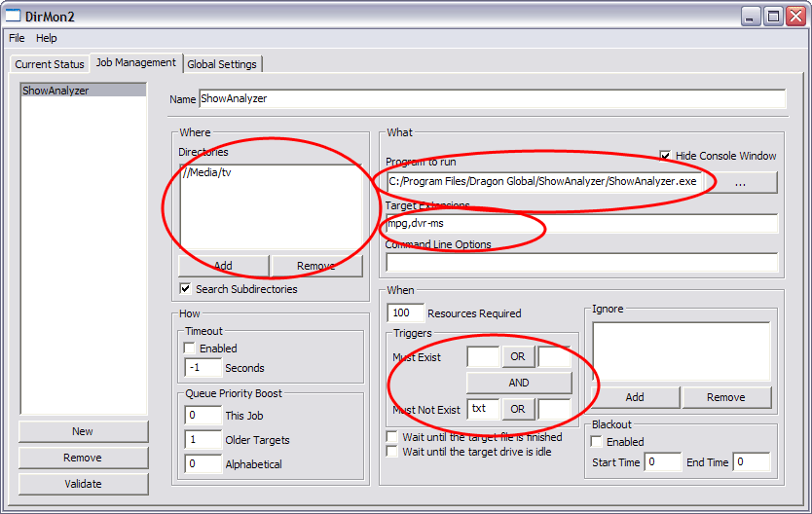
Task: Click Add under Ignore
Action: (635, 397)
